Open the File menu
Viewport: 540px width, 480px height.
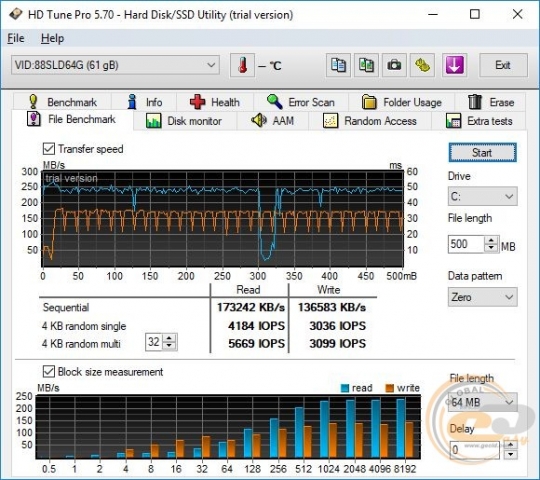[x=16, y=38]
